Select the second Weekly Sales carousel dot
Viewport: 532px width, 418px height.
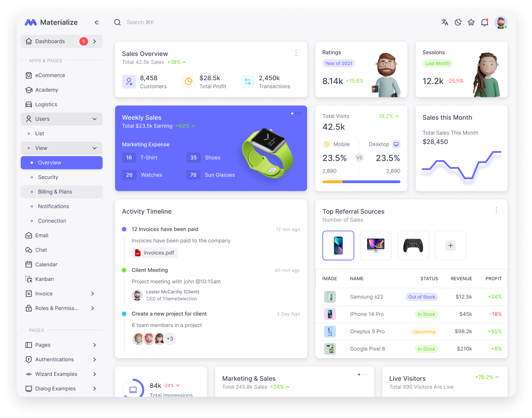point(296,113)
